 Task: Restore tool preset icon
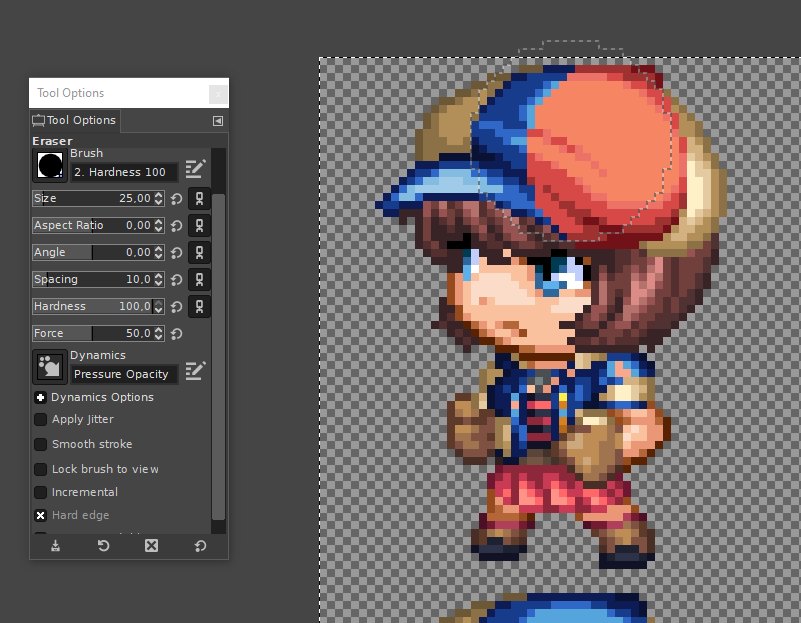pos(103,546)
